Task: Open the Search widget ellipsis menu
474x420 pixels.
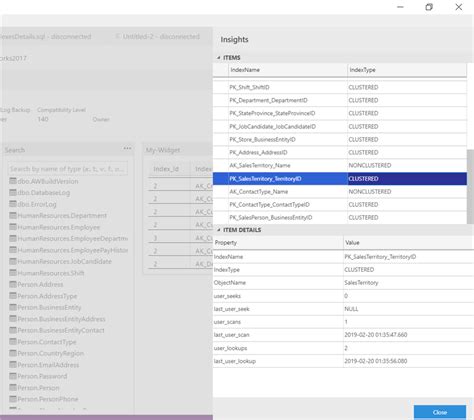Action: [127, 148]
